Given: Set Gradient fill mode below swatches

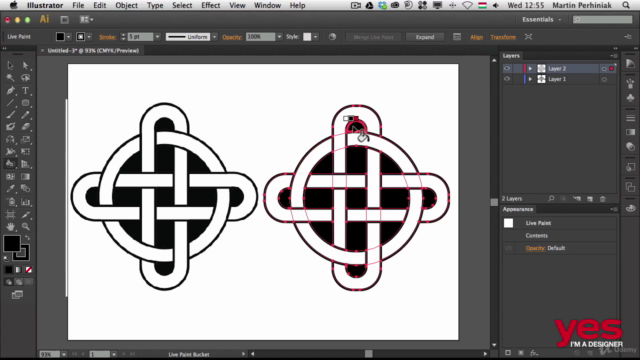Looking at the screenshot, I should 18,270.
